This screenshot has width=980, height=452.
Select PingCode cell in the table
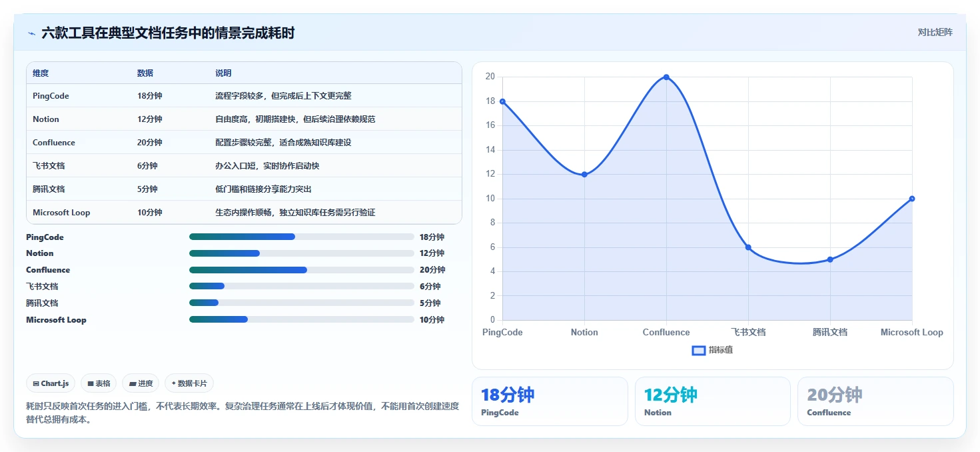click(x=51, y=96)
